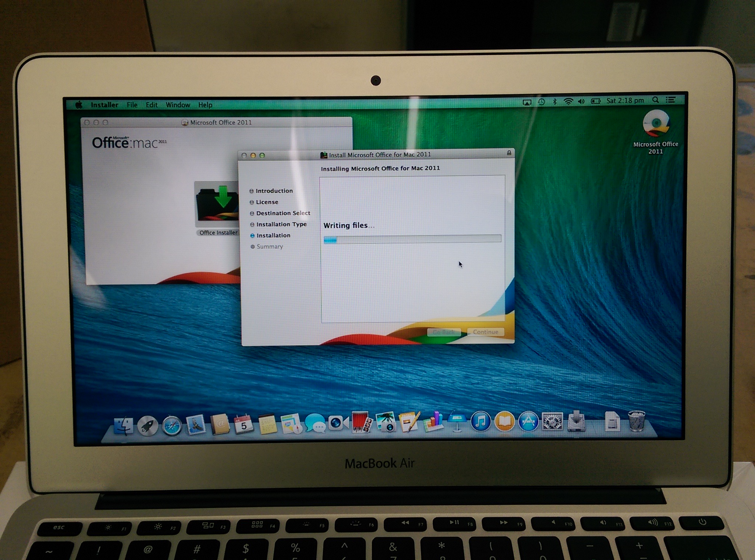Click the Go Back button in installer
Viewport: 755px width, 560px height.
click(444, 332)
